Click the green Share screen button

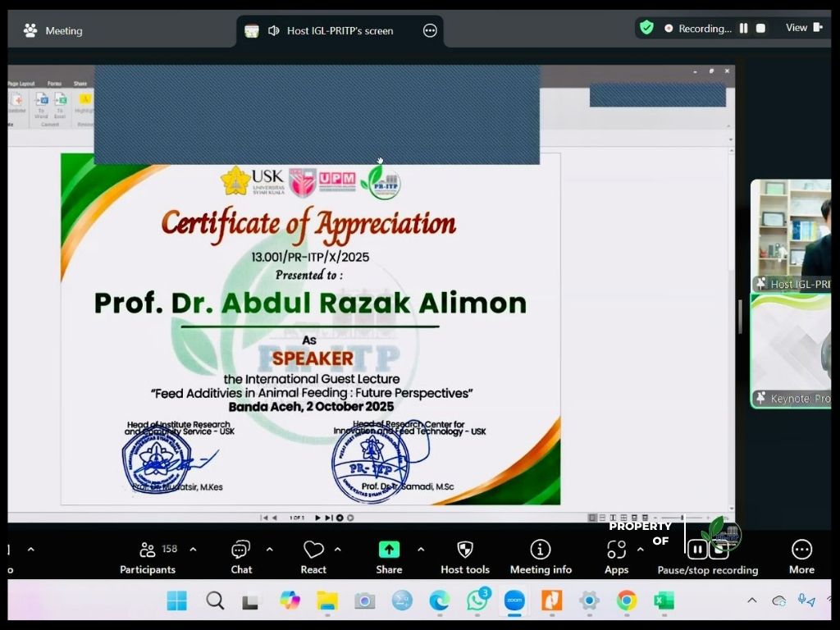pos(389,550)
